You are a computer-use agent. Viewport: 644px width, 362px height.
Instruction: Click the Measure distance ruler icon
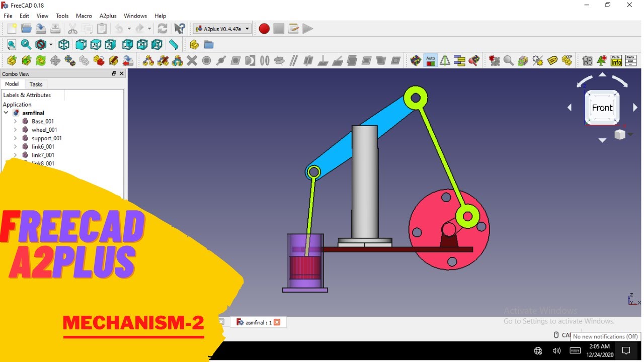point(174,45)
